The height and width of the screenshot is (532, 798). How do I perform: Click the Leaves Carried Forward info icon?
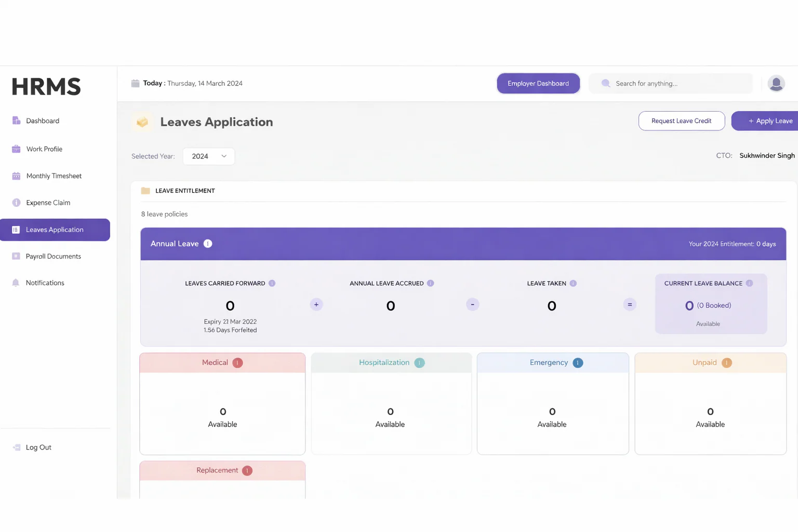[x=272, y=283]
